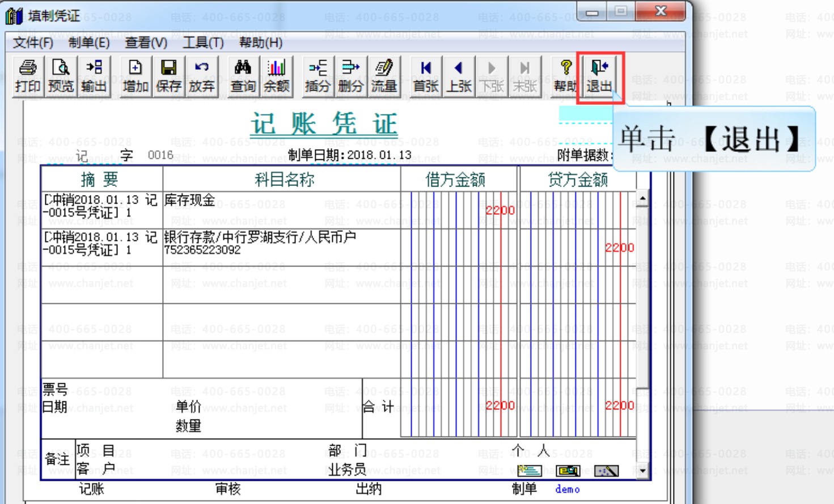Click debit amount 2200 in first row

click(x=500, y=210)
